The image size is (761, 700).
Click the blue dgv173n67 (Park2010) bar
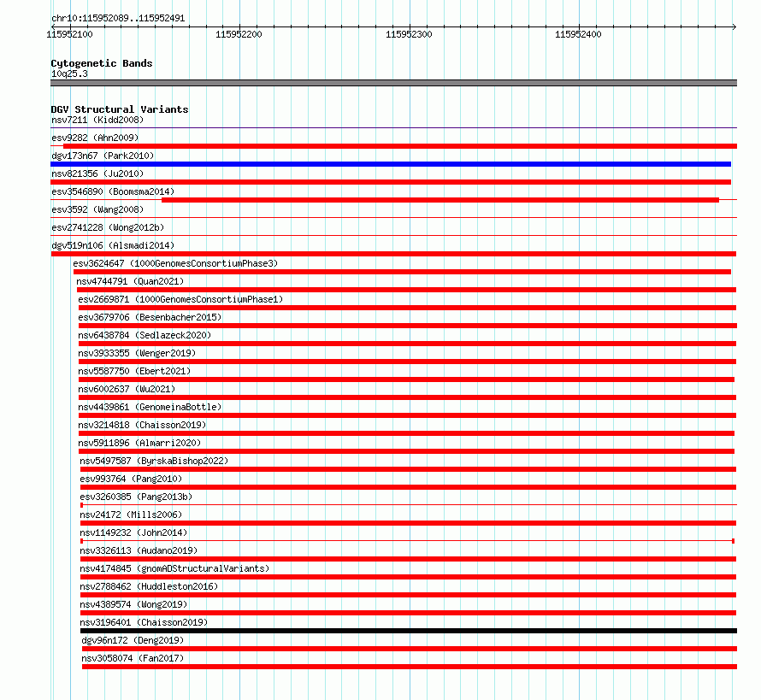pos(391,164)
